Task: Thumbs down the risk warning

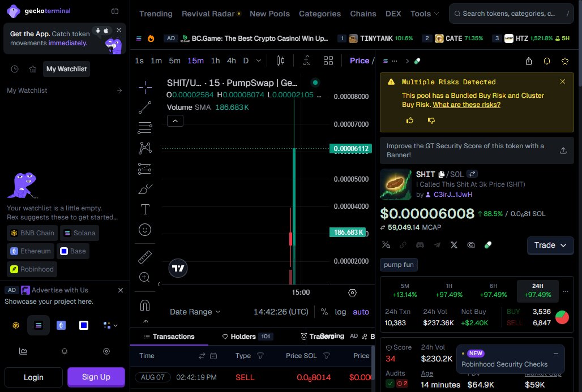Action: click(431, 120)
